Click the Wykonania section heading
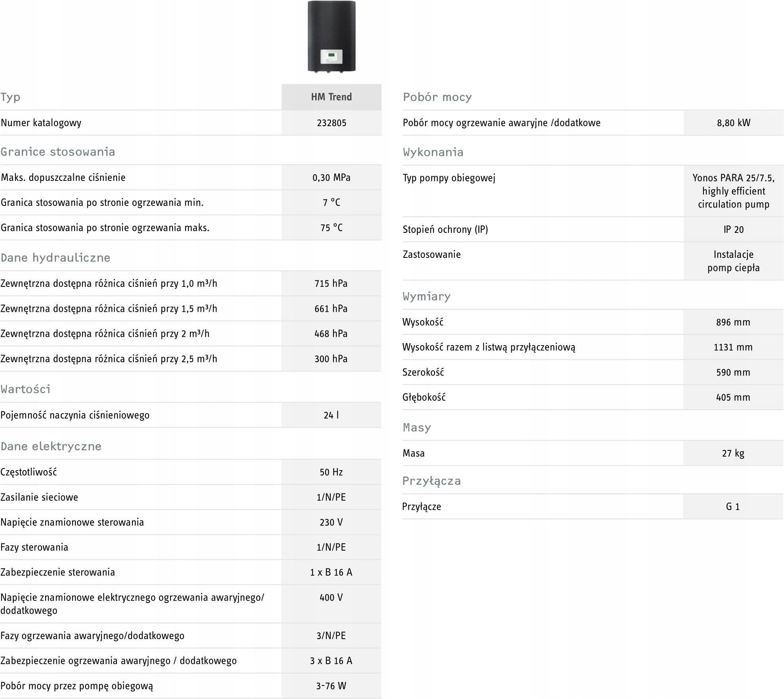 tap(433, 152)
